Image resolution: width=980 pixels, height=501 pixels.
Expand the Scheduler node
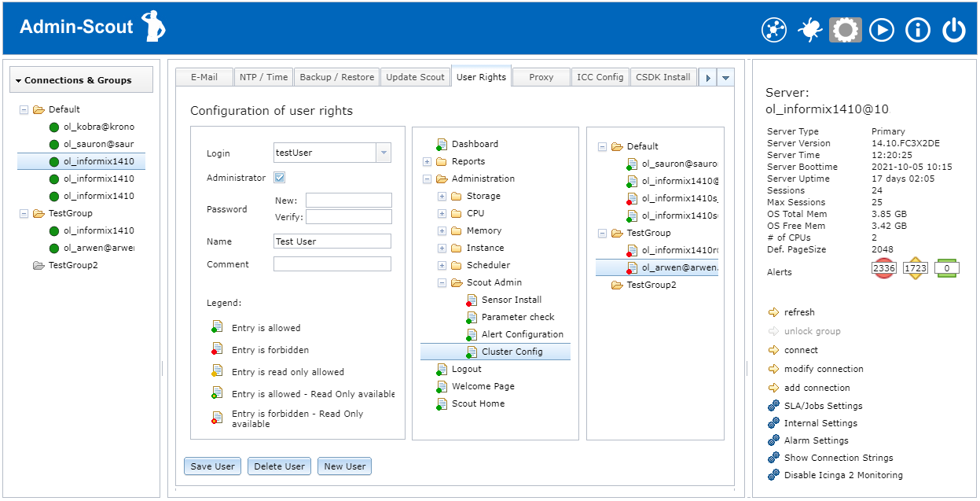[x=442, y=266]
